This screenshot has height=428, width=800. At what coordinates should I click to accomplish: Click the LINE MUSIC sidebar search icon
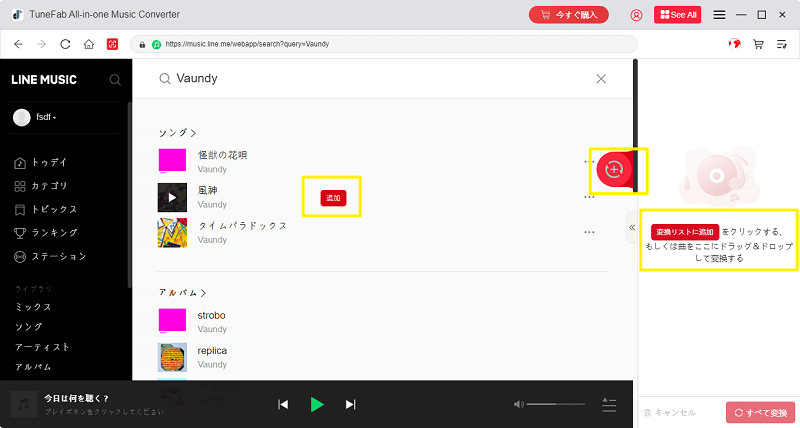[x=115, y=80]
